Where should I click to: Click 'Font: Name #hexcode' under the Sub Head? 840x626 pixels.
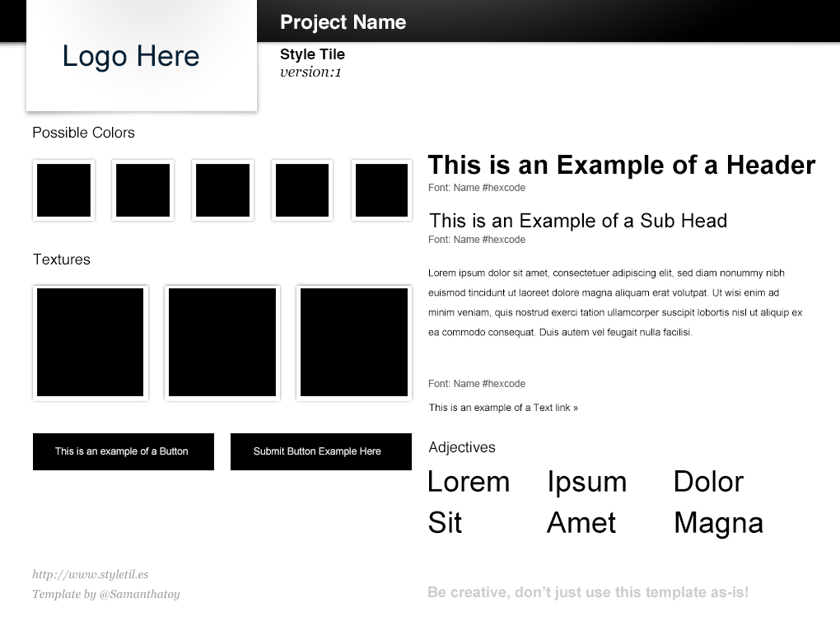[477, 240]
